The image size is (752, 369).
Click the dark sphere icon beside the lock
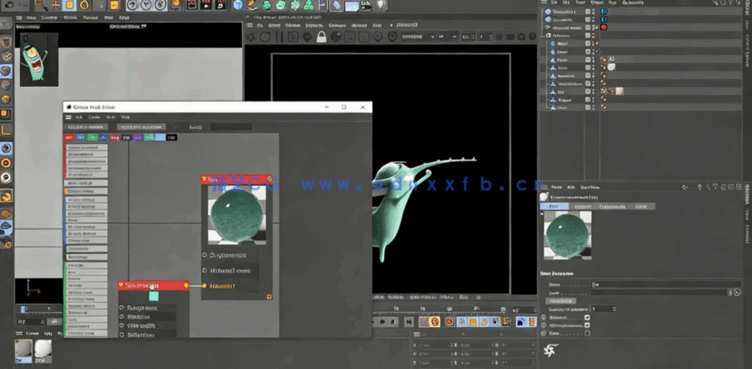pyautogui.click(x=336, y=36)
